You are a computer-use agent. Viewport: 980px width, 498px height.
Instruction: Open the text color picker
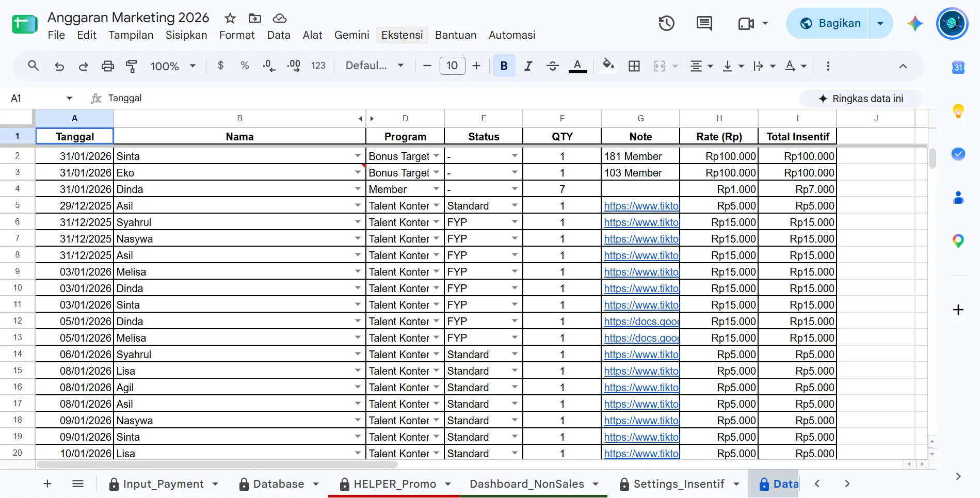pyautogui.click(x=577, y=66)
